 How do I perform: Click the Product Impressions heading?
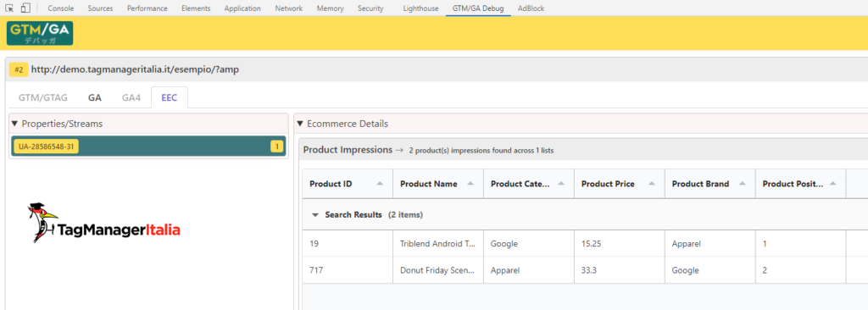pos(348,149)
